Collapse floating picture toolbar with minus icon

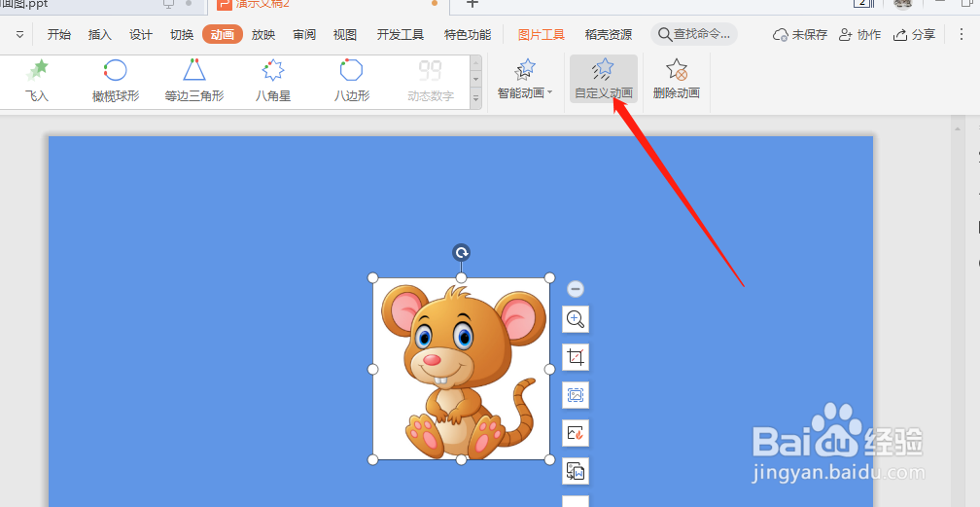click(x=576, y=289)
